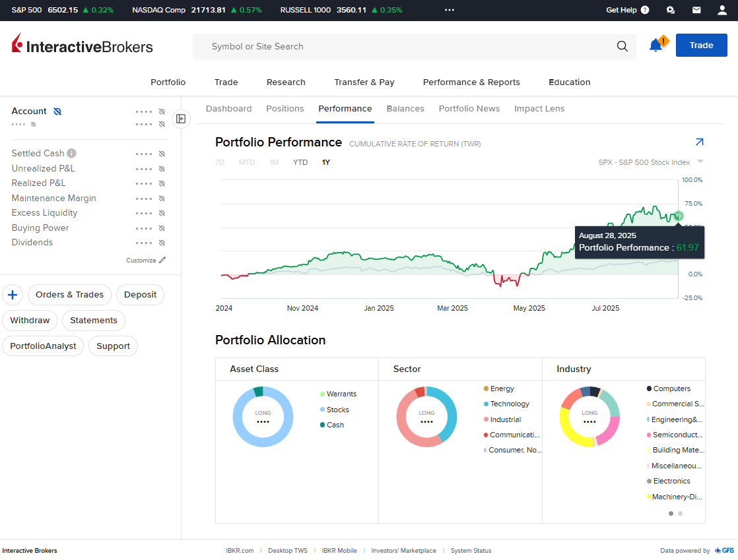Launch PortfolioAnalyst
Viewport: 738px width, 560px height.
click(43, 346)
